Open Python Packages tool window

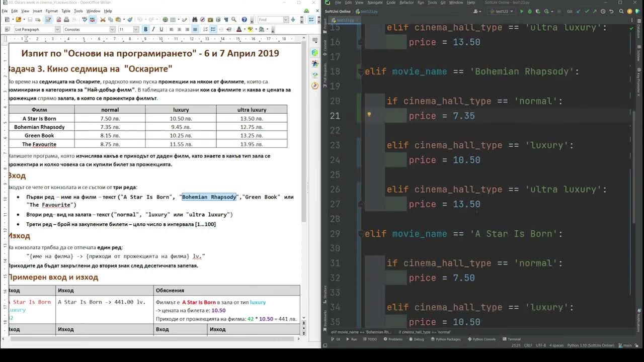point(445,339)
